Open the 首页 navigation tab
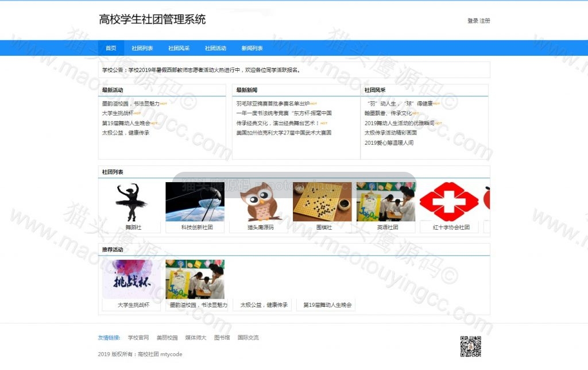Viewport: 588px width, 370px height. click(x=111, y=48)
